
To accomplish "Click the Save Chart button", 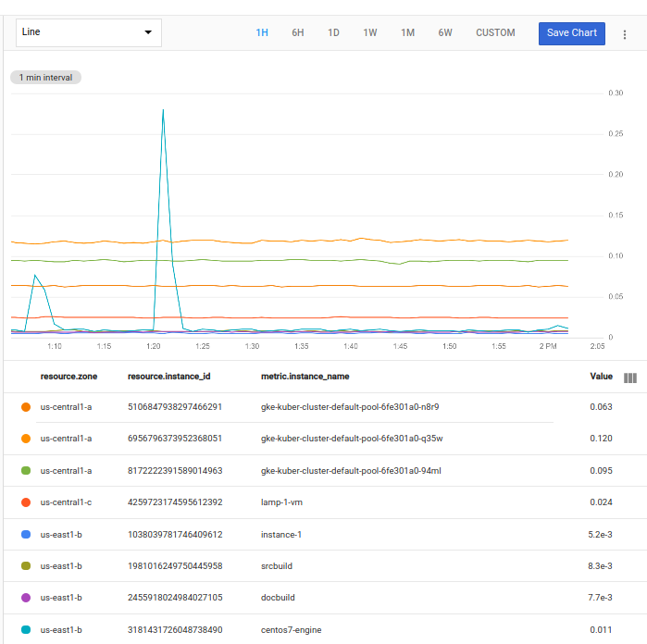I will [x=571, y=32].
